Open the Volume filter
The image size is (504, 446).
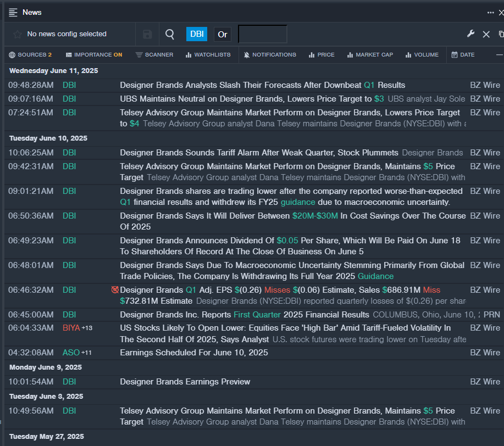pos(422,54)
